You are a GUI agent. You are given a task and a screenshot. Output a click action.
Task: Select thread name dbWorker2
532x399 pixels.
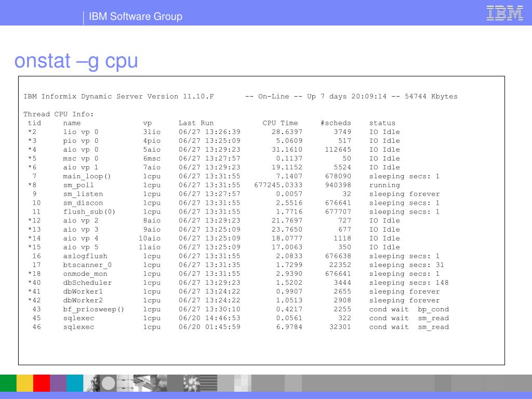[x=83, y=300]
